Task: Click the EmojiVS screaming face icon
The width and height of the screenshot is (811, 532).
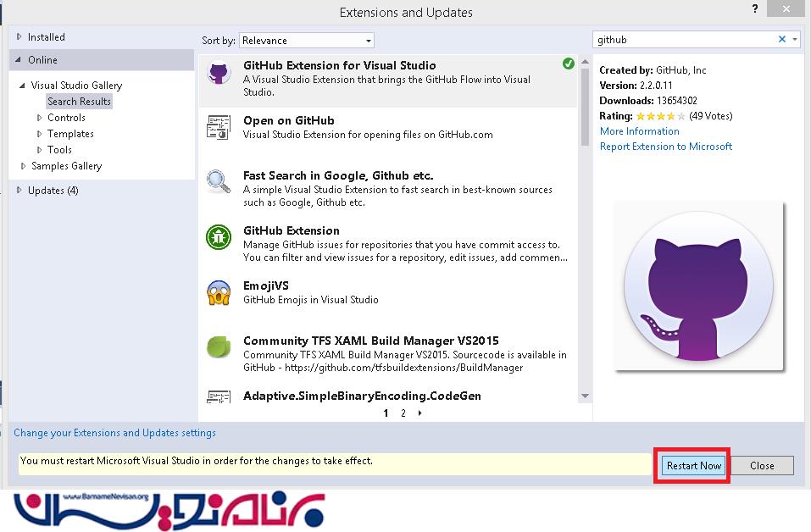Action: pos(219,293)
